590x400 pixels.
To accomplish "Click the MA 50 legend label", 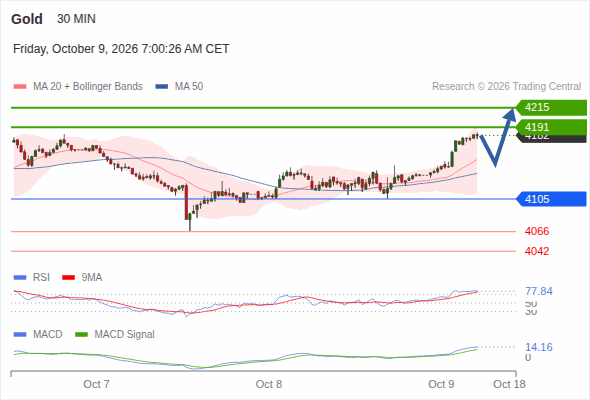I will pyautogui.click(x=189, y=87).
